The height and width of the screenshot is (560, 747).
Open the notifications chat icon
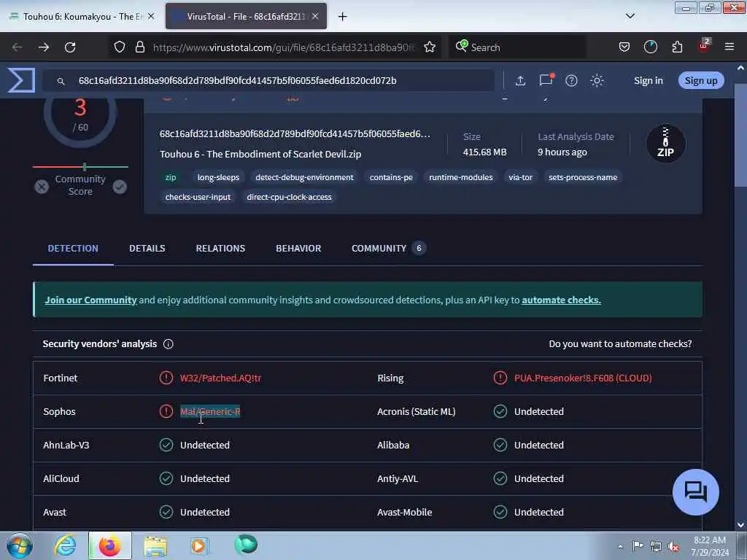(x=546, y=79)
